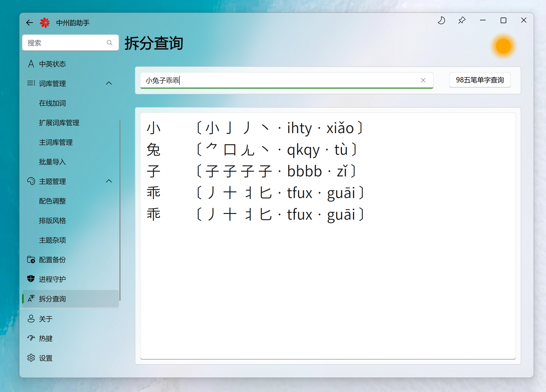Open 中英状态 page
546x392 pixels.
[52, 64]
